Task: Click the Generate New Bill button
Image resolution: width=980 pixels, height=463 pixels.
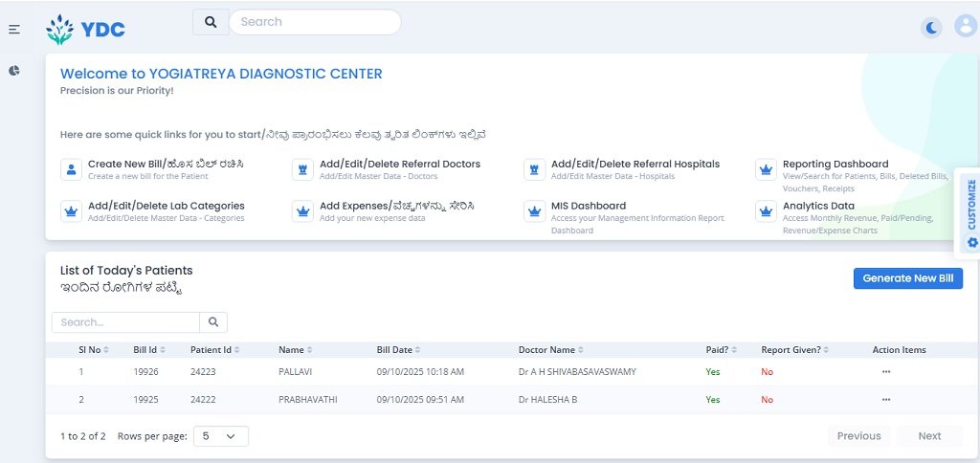Action: point(907,278)
